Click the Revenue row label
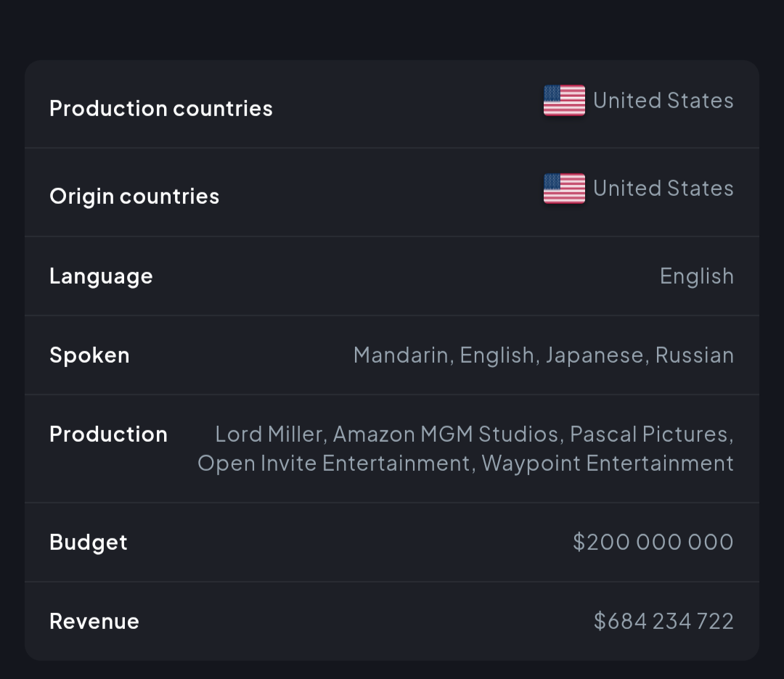This screenshot has width=784, height=679. pos(94,621)
